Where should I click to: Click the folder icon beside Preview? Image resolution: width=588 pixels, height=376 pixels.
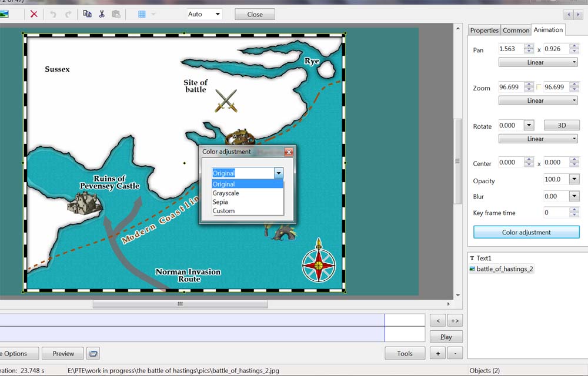coord(93,354)
